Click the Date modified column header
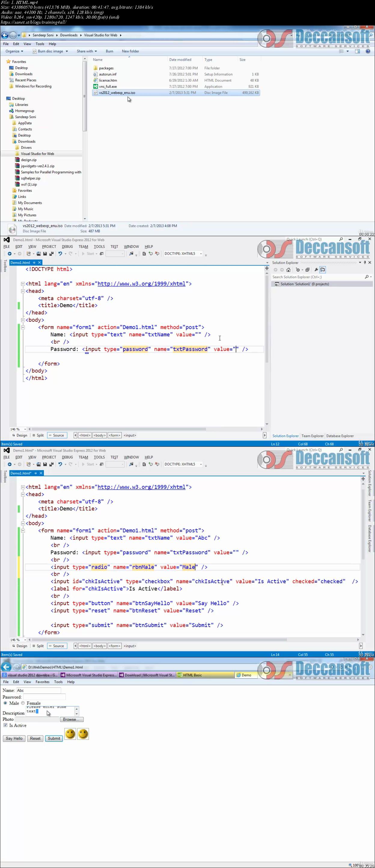 tap(180, 60)
